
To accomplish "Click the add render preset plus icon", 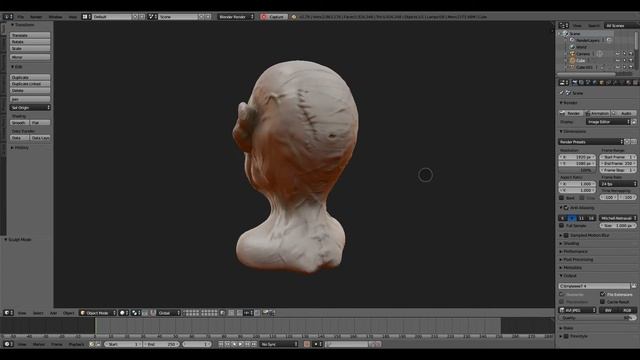I will (x=628, y=142).
